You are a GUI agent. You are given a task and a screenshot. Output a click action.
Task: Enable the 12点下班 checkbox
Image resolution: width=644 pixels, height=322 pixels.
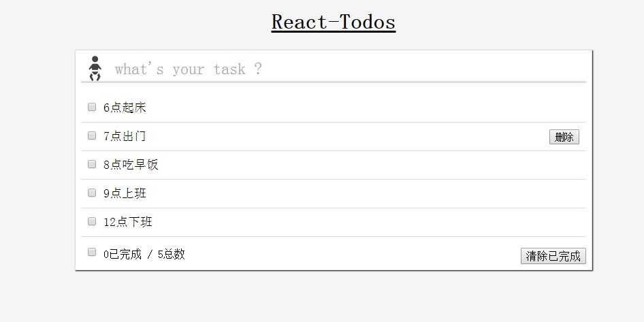click(x=92, y=221)
